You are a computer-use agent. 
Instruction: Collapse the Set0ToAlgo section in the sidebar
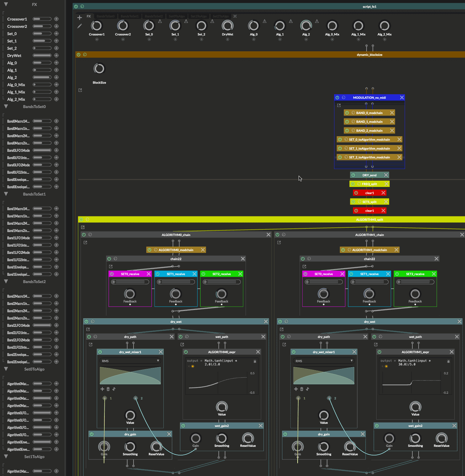pyautogui.click(x=6, y=369)
